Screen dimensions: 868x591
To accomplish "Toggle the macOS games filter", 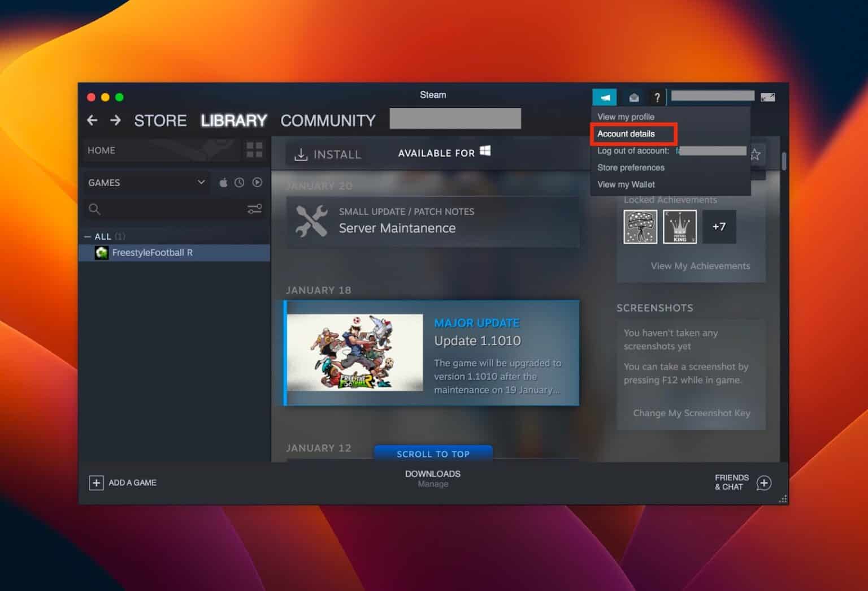I will pos(223,182).
